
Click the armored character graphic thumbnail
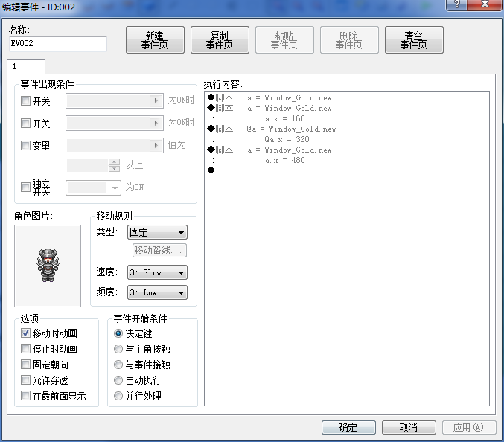(x=48, y=266)
